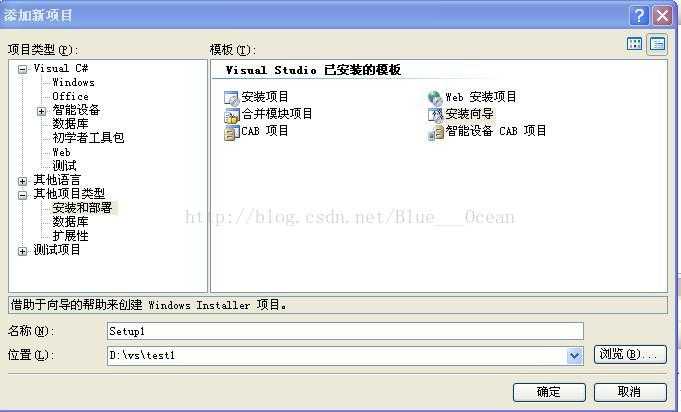Open the 位置 path dropdown arrow
This screenshot has width=681, height=412.
[574, 356]
